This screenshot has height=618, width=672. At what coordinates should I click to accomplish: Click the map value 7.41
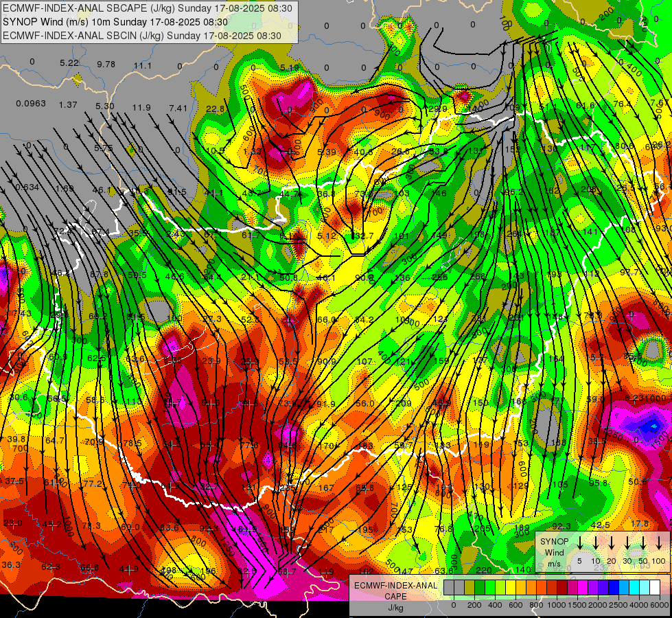(178, 108)
